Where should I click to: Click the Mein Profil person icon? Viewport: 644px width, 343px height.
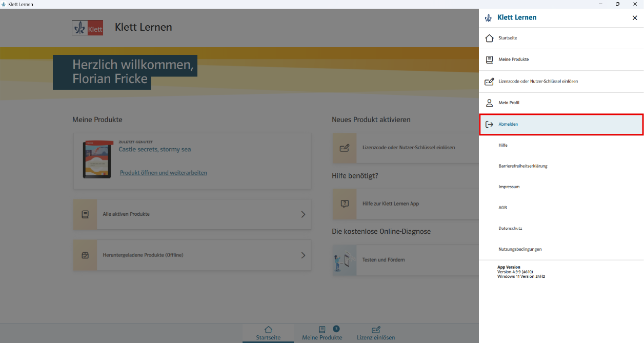click(489, 103)
